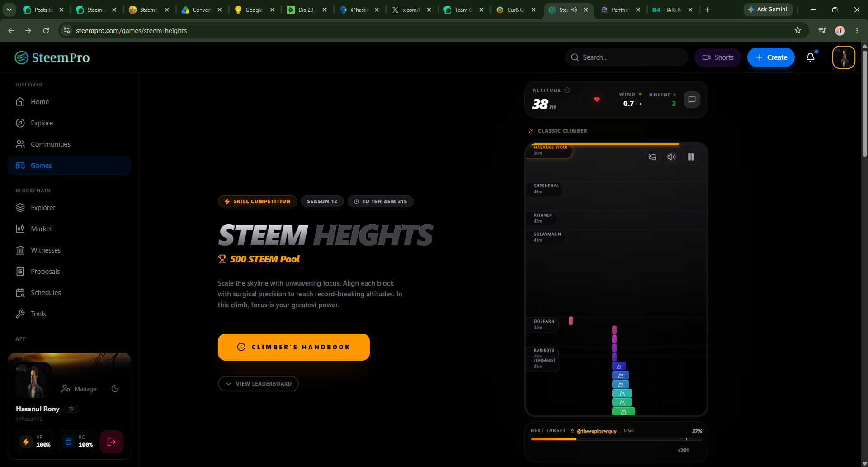
Task: Click the Search input field
Action: [x=626, y=57]
